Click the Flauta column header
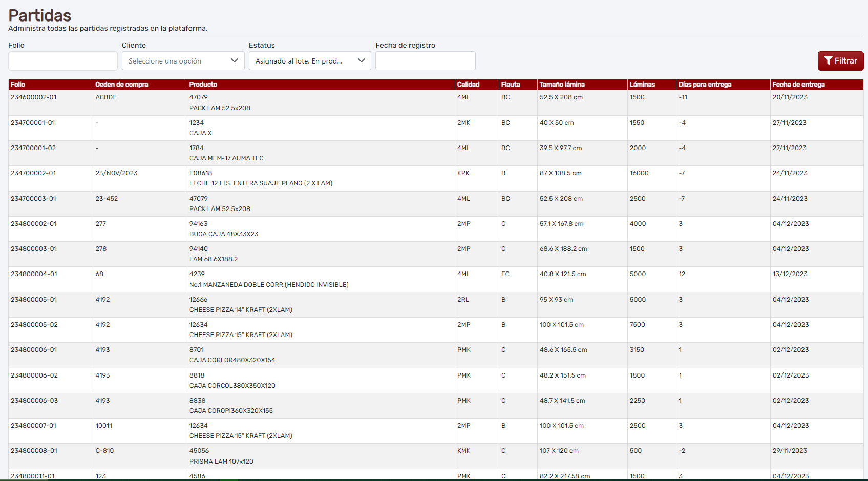This screenshot has width=868, height=481. click(511, 85)
